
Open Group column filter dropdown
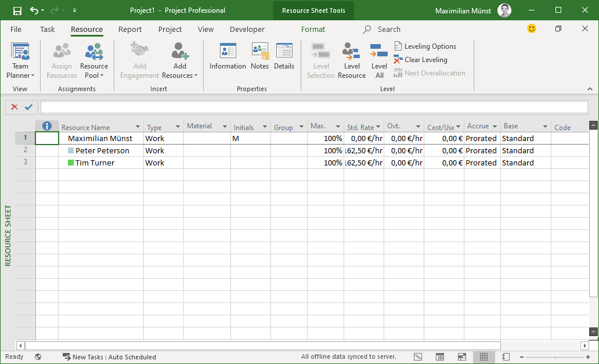coord(301,127)
